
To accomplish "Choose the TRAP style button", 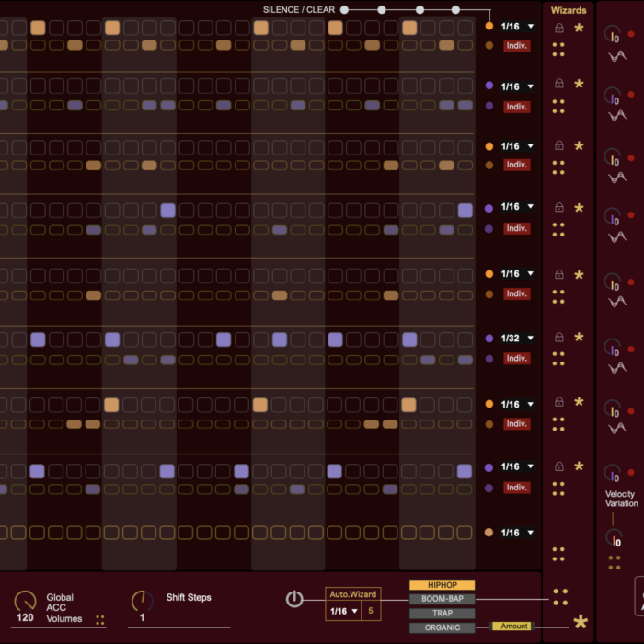I will tap(442, 614).
